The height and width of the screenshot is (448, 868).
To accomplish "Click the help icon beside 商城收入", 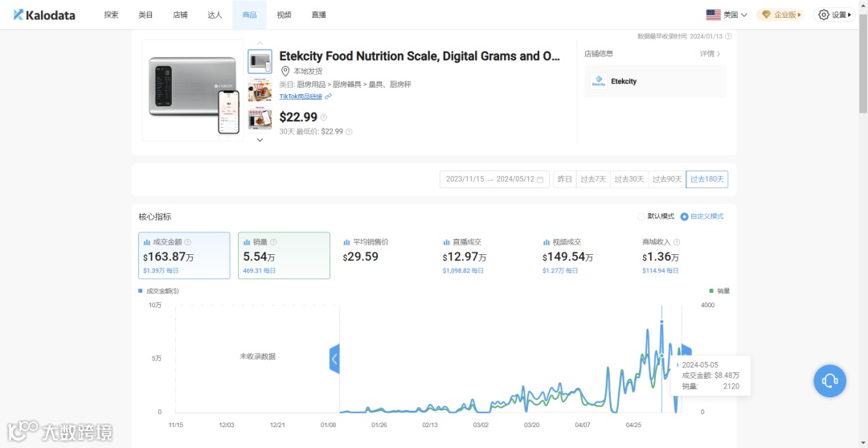I will point(677,242).
